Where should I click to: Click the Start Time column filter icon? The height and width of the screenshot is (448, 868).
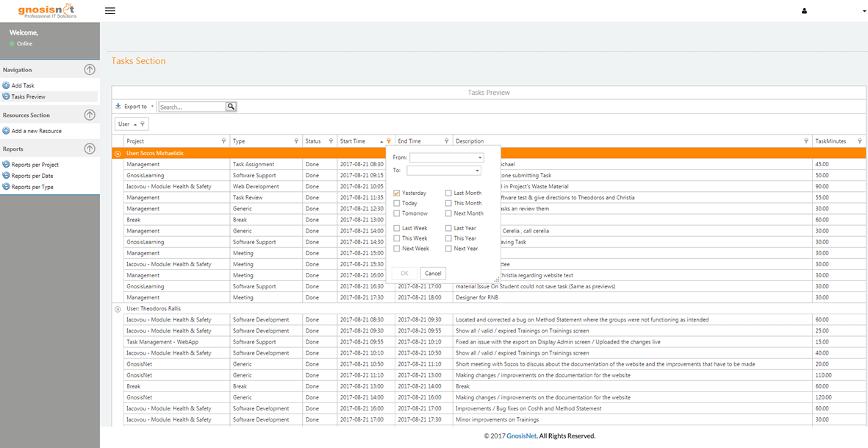coord(389,141)
